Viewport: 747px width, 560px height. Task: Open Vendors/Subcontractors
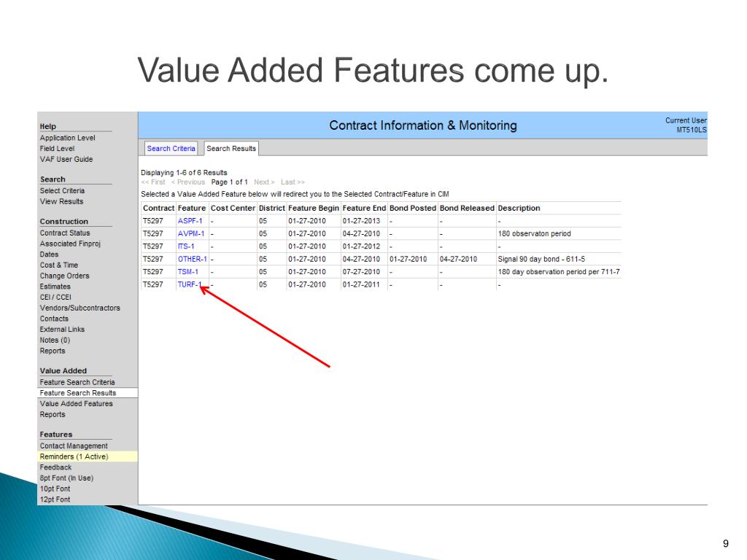[80, 308]
